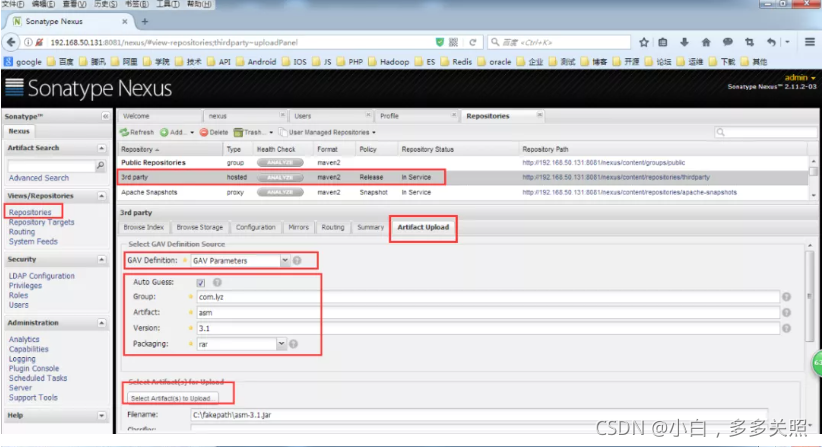Image resolution: width=823 pixels, height=447 pixels.
Task: Collapse the Artifact Search section
Action: [101, 148]
